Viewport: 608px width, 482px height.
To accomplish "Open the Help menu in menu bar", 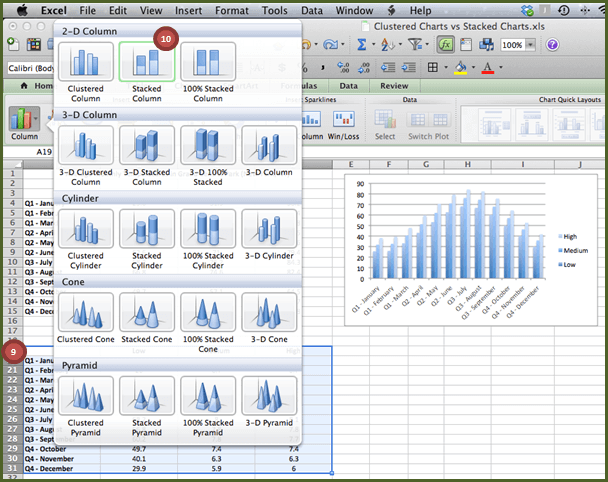I will [x=420, y=10].
